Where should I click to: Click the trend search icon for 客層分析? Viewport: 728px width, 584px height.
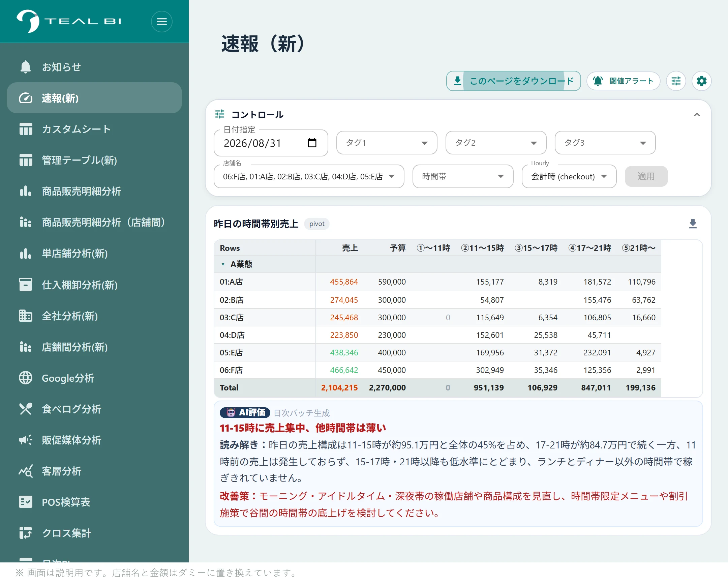click(x=25, y=471)
